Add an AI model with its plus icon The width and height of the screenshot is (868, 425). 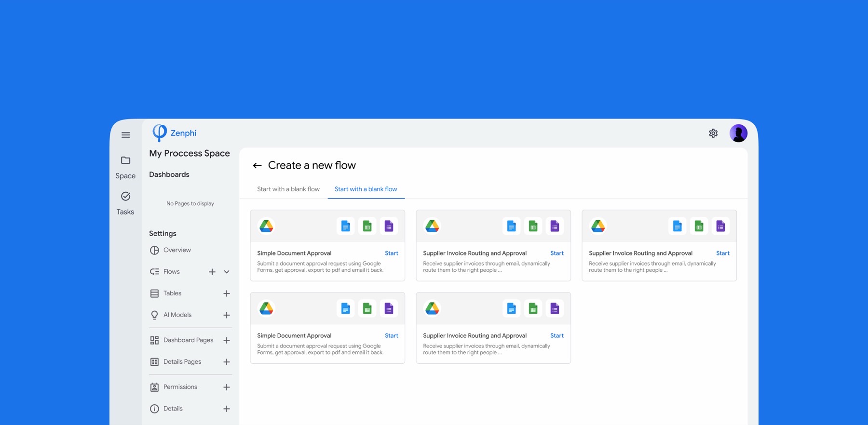click(x=227, y=315)
